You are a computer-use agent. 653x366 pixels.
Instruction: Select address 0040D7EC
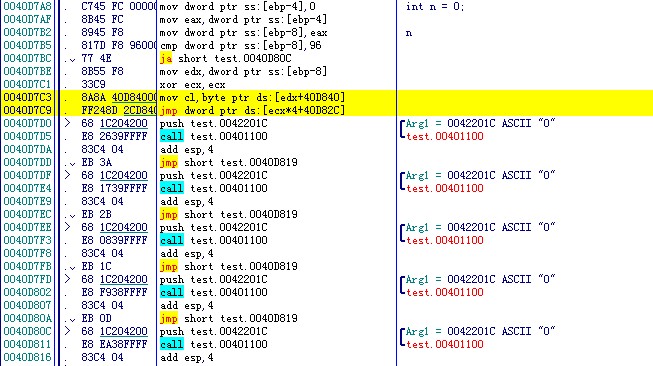[x=27, y=214]
